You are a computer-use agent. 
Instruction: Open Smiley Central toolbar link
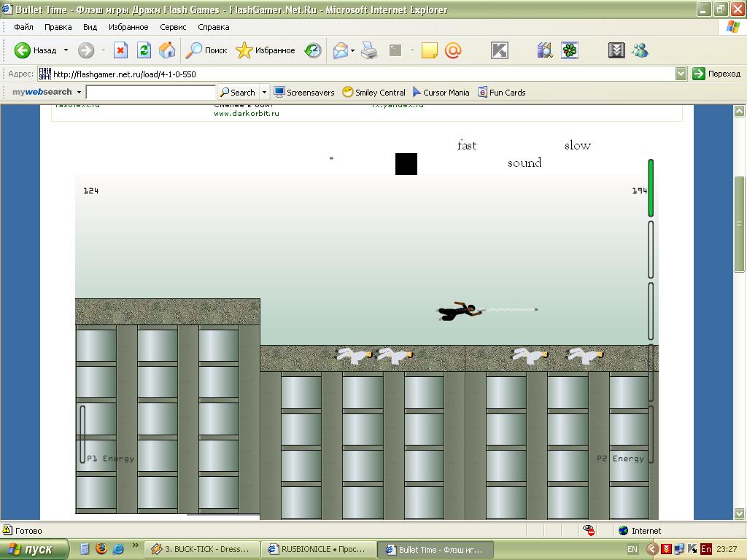point(374,93)
